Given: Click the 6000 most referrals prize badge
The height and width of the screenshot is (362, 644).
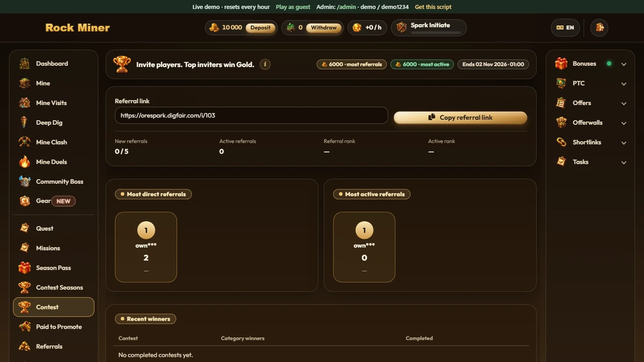Looking at the screenshot, I should (x=352, y=64).
